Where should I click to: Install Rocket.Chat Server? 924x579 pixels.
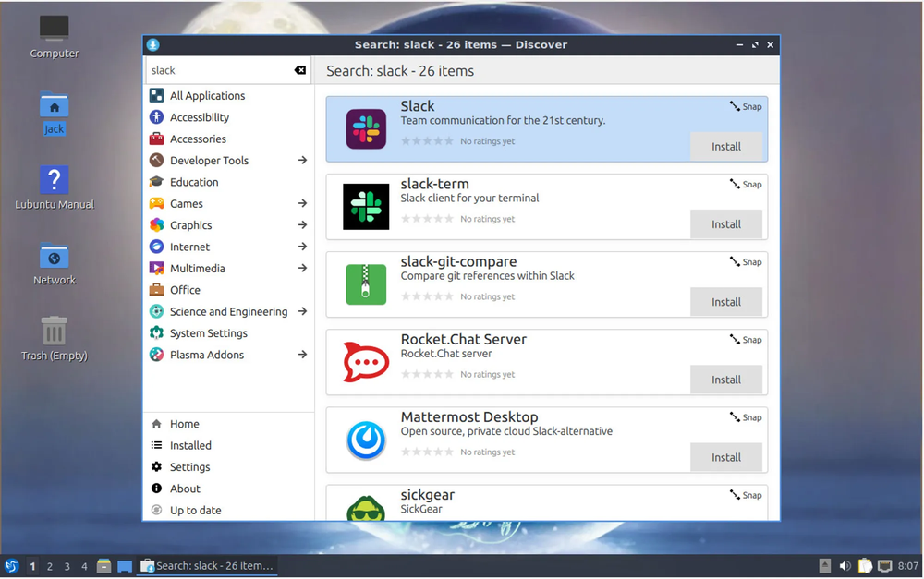pos(726,380)
